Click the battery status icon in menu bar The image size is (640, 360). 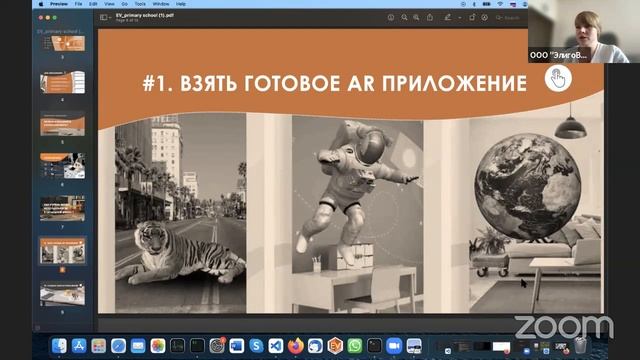[487, 4]
